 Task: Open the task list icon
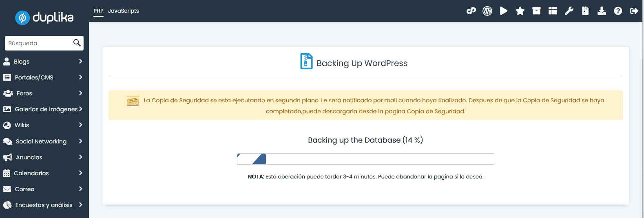[x=553, y=11]
